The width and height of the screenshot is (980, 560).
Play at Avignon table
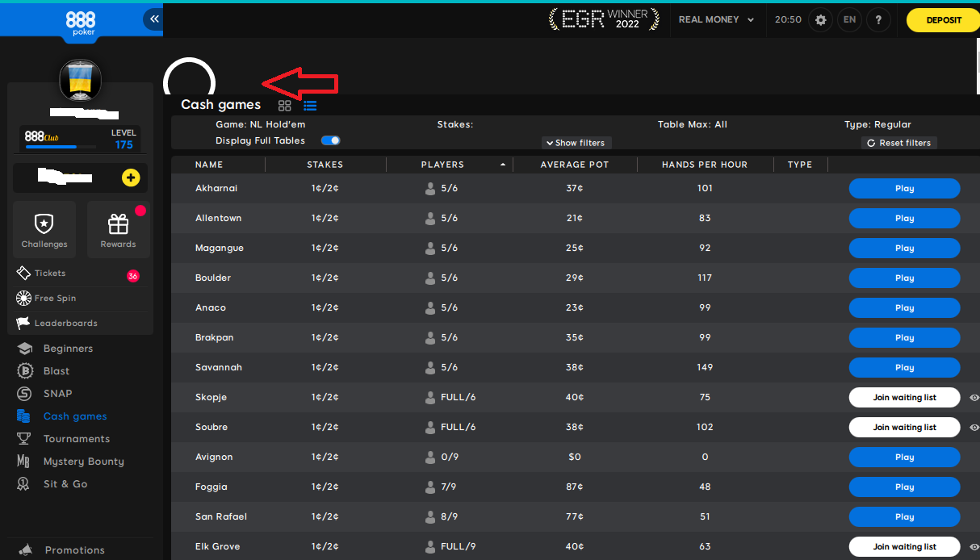(904, 457)
